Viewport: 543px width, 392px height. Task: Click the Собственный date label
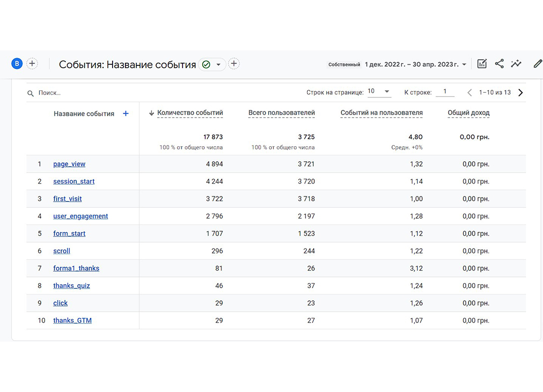click(x=344, y=64)
